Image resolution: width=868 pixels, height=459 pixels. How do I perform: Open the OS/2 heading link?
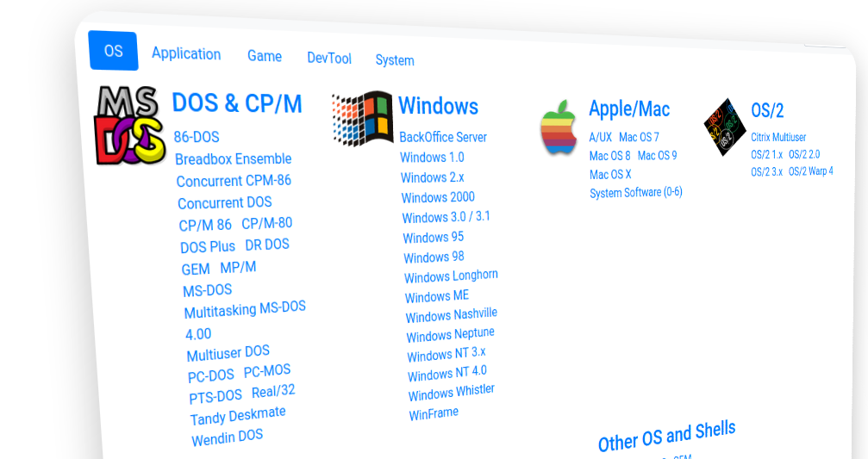[x=767, y=110]
